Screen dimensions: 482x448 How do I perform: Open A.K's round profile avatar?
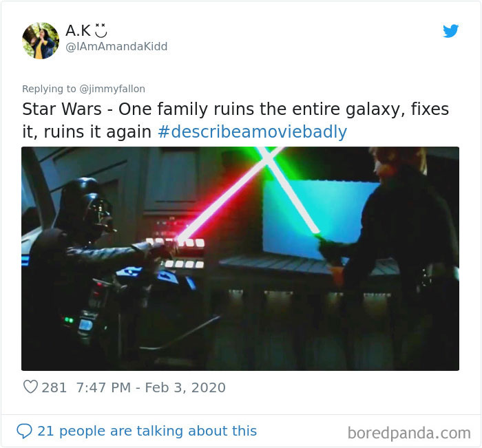pyautogui.click(x=40, y=41)
